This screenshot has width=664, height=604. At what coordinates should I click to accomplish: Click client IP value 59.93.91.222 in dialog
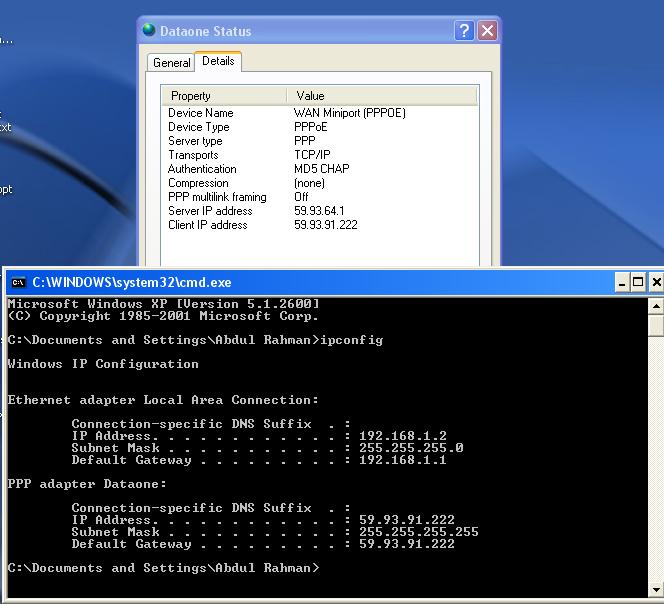(x=326, y=225)
